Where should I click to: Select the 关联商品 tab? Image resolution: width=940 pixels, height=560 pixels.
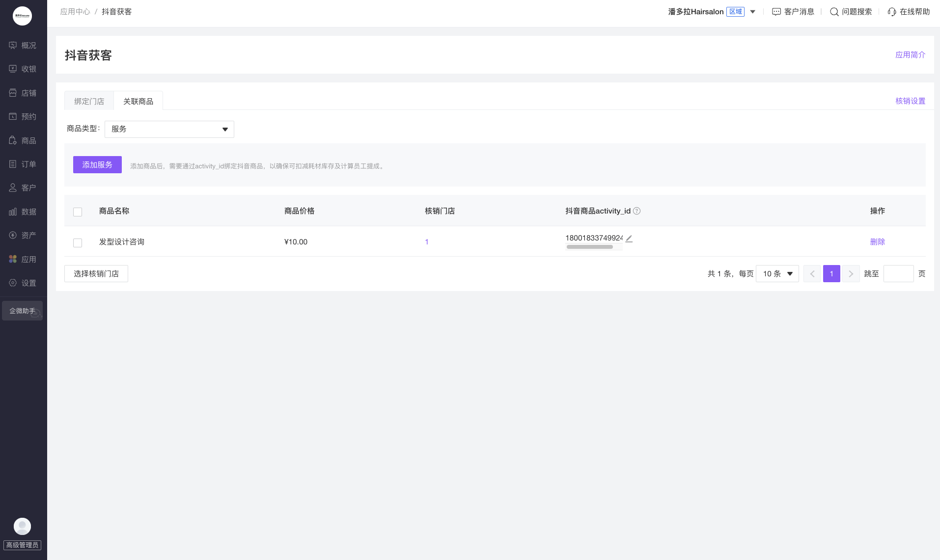point(138,101)
